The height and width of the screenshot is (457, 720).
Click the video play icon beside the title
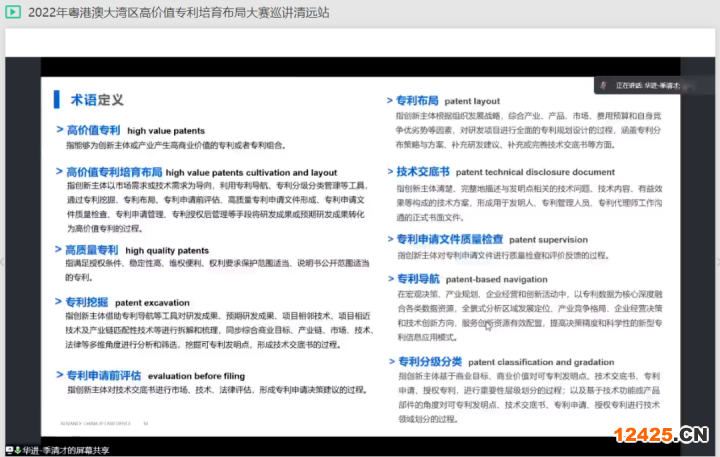pyautogui.click(x=13, y=12)
